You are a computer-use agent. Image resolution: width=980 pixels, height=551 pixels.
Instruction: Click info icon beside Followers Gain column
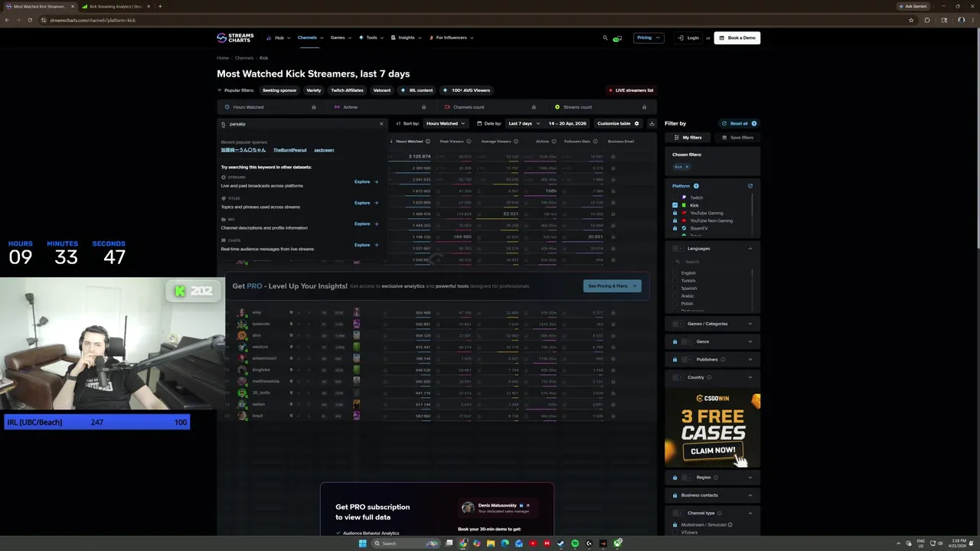pyautogui.click(x=596, y=142)
